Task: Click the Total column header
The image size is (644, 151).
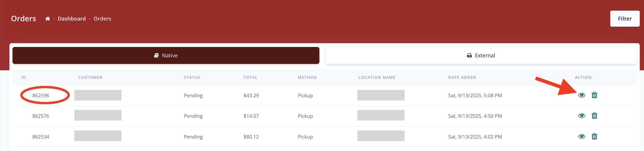Action: pos(250,77)
